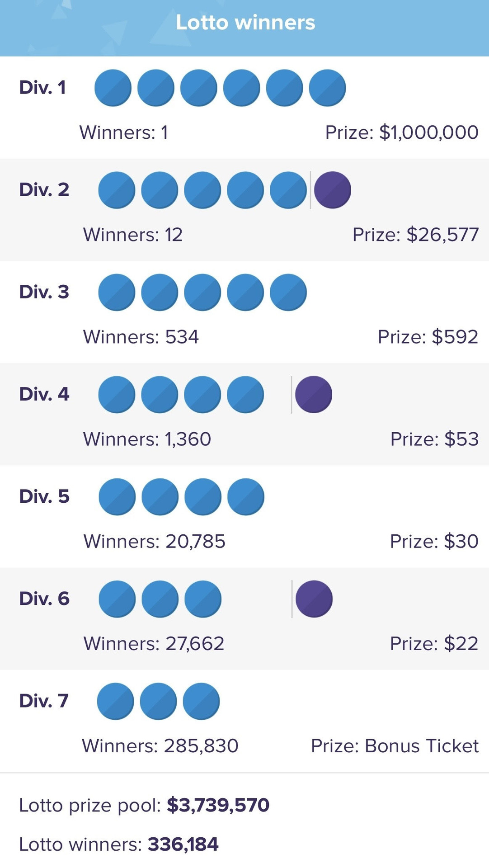The width and height of the screenshot is (489, 868).
Task: Tap the total Lotto winners count 336,184
Action: tap(183, 844)
